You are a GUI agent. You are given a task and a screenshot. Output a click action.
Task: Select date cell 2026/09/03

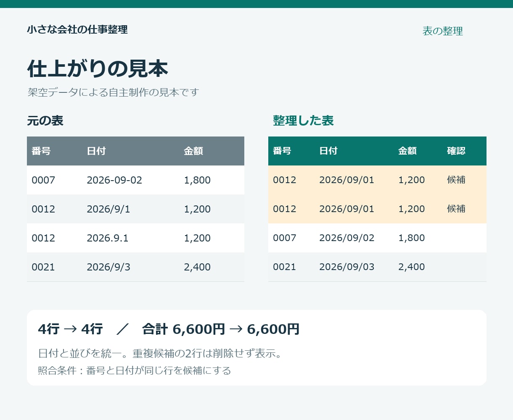[x=347, y=267]
